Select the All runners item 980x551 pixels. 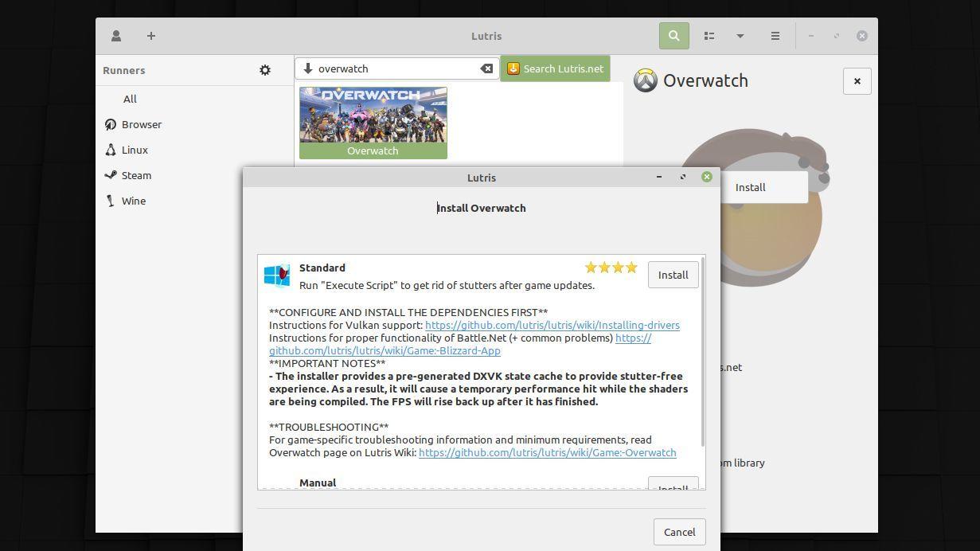pyautogui.click(x=130, y=99)
